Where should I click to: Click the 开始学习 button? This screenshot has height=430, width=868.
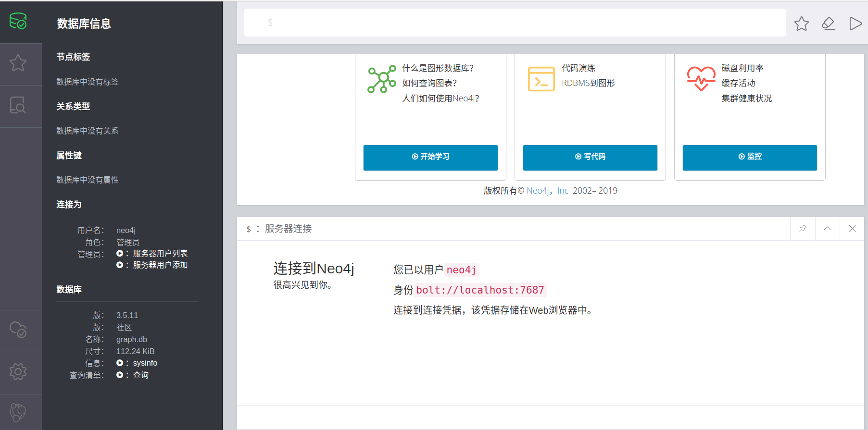(x=430, y=158)
